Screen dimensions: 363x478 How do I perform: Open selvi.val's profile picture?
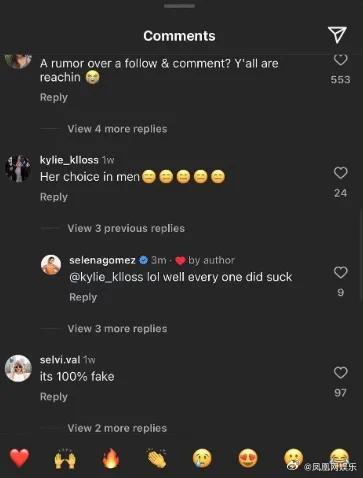click(x=18, y=368)
